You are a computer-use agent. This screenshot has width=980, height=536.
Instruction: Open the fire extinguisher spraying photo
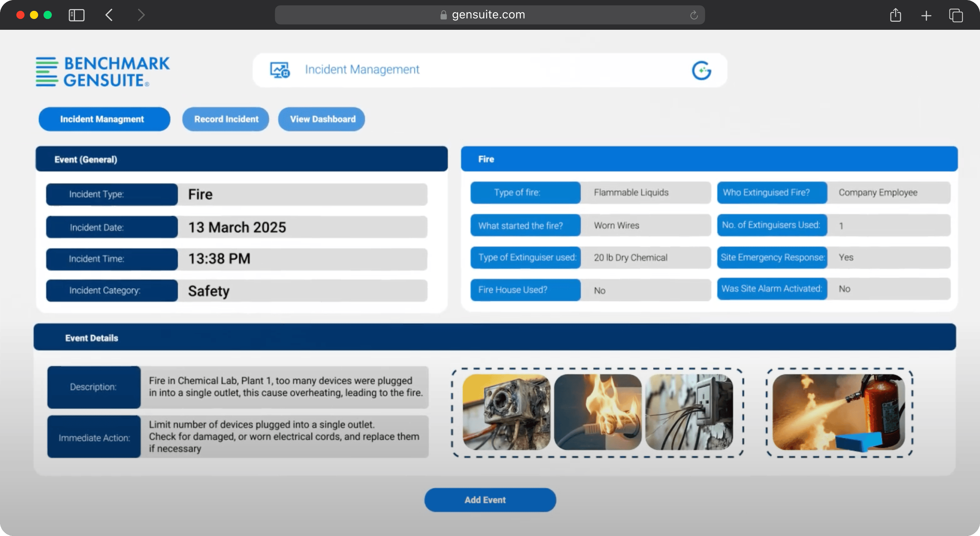click(839, 412)
